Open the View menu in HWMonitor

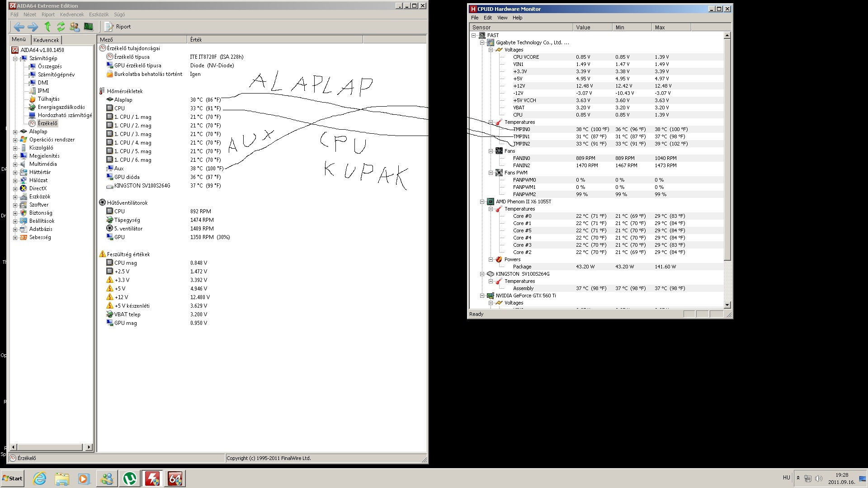tap(502, 18)
